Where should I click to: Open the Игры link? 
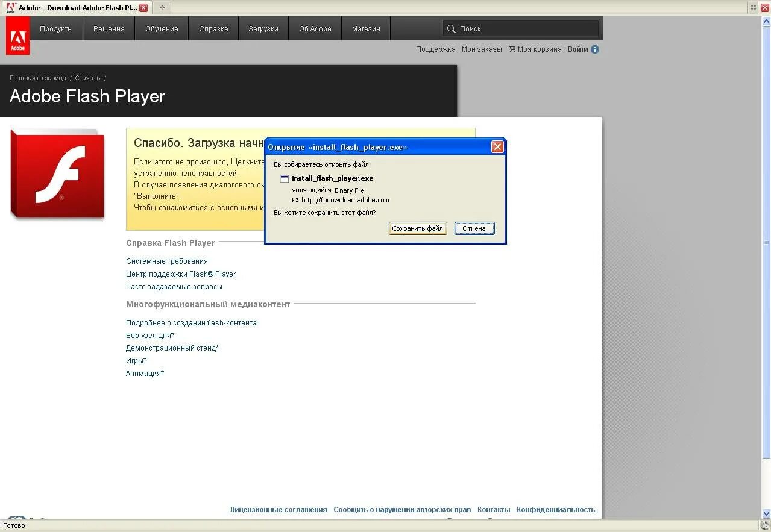[x=136, y=361]
